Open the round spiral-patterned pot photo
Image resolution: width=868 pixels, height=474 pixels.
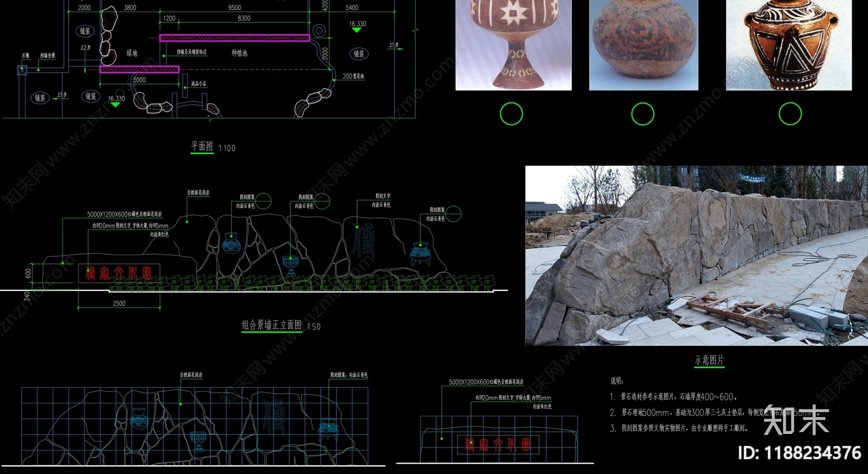[643, 45]
